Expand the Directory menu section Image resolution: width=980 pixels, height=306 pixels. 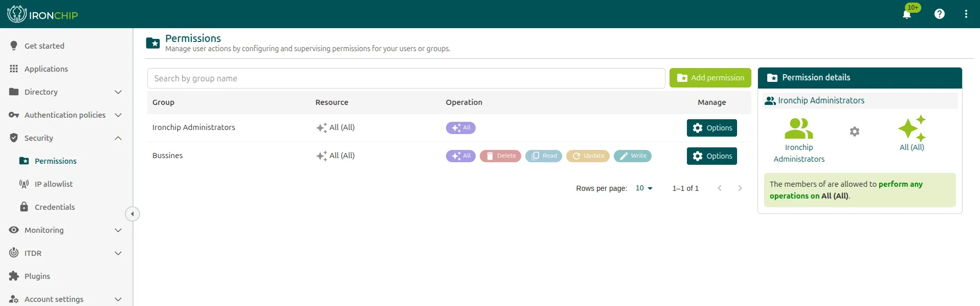tap(118, 92)
